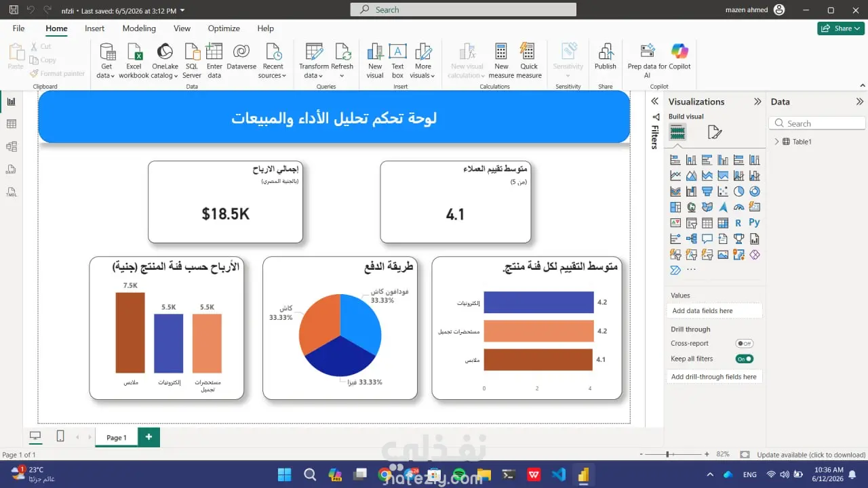The image size is (868, 488).
Task: Create a Quick measure
Action: 529,61
